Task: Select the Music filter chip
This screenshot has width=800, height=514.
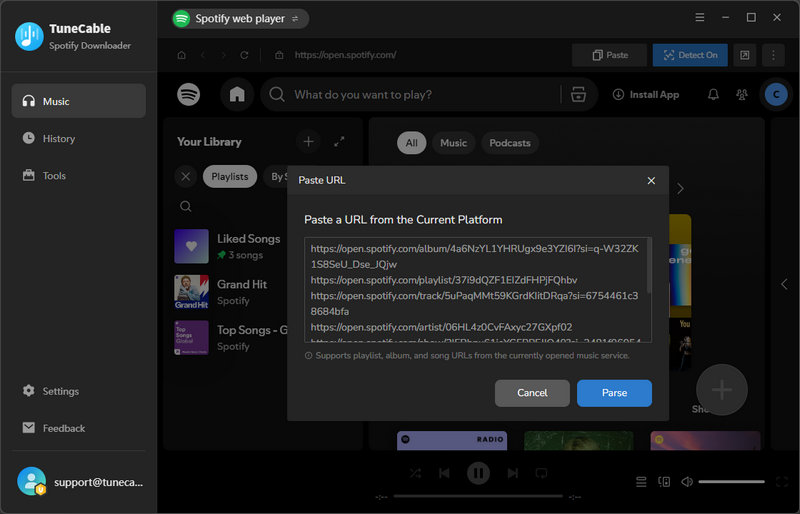Action: pyautogui.click(x=454, y=143)
